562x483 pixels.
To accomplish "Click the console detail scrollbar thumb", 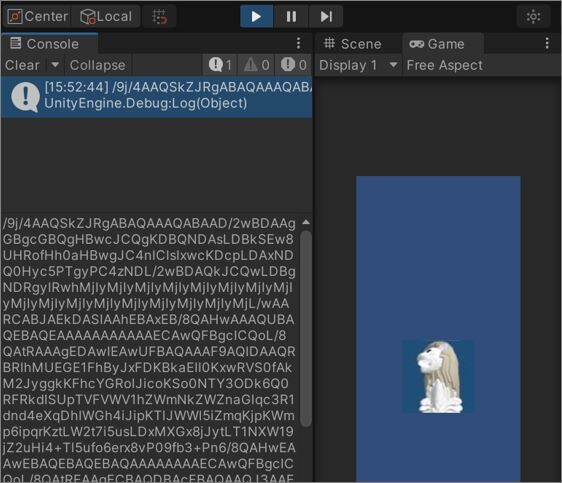I will tap(306, 329).
